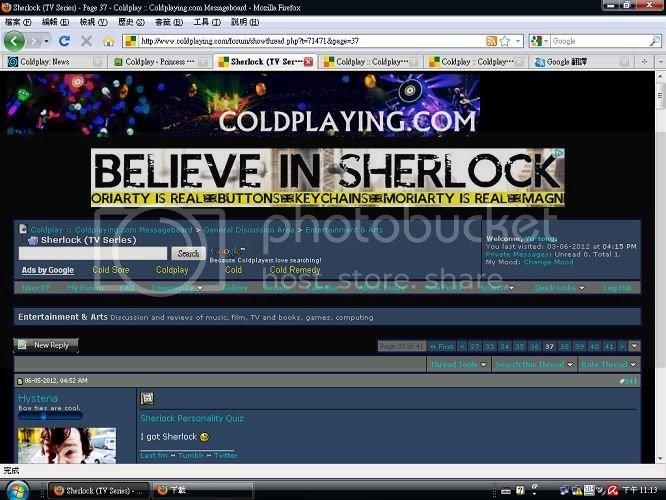Image resolution: width=666 pixels, height=500 pixels.
Task: Bookmark this page with the star icon
Action: point(505,41)
